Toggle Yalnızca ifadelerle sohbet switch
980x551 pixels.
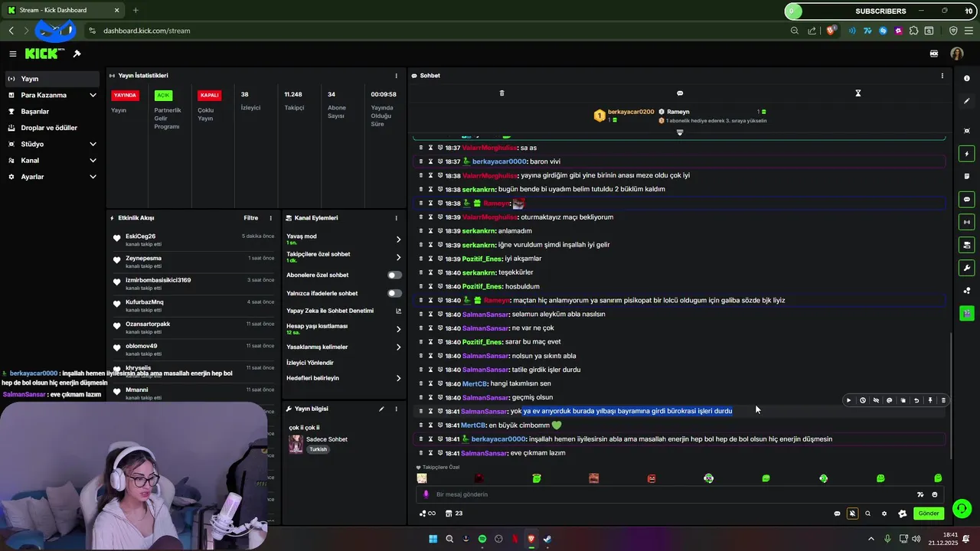click(394, 293)
